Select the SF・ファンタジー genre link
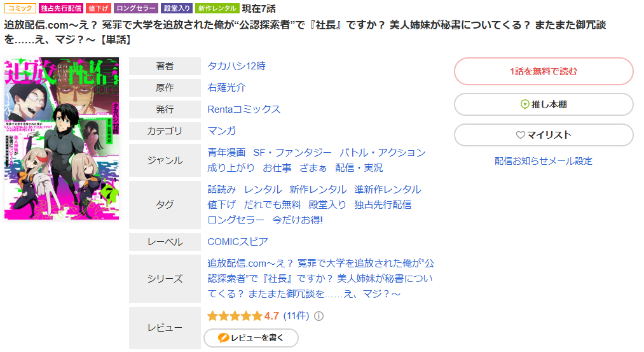Viewport: 644px width, 352px height. click(x=292, y=153)
